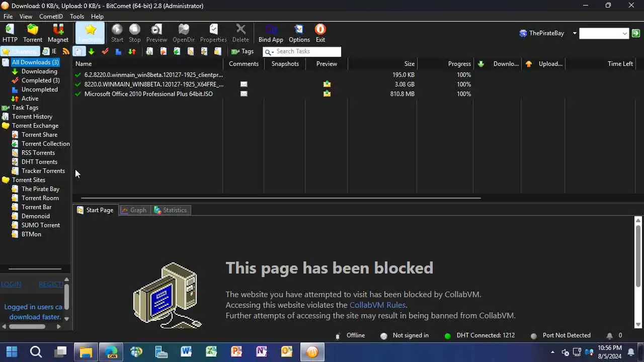Switch to the Statistics tab
The width and height of the screenshot is (644, 362).
pyautogui.click(x=170, y=210)
